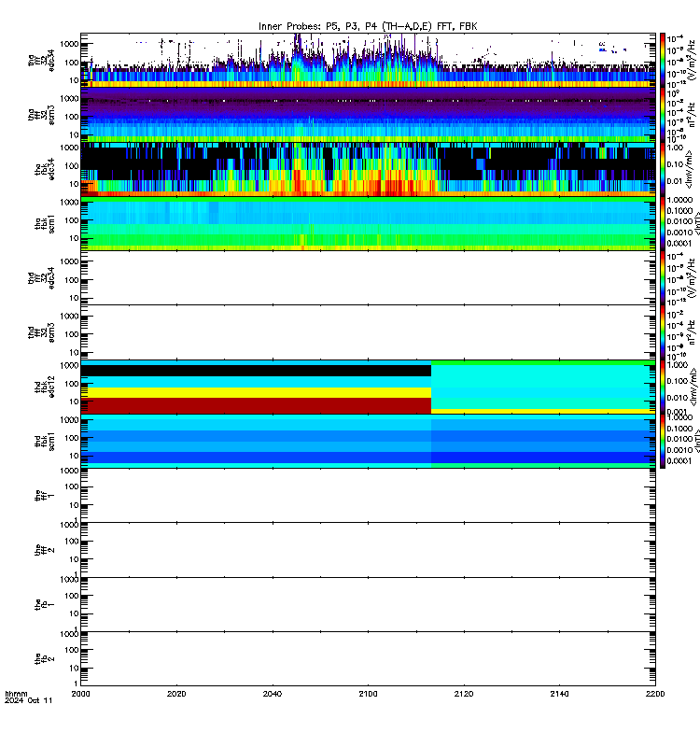Click the bottommost <|nT|> color bar
700x747 pixels.
pos(663,441)
